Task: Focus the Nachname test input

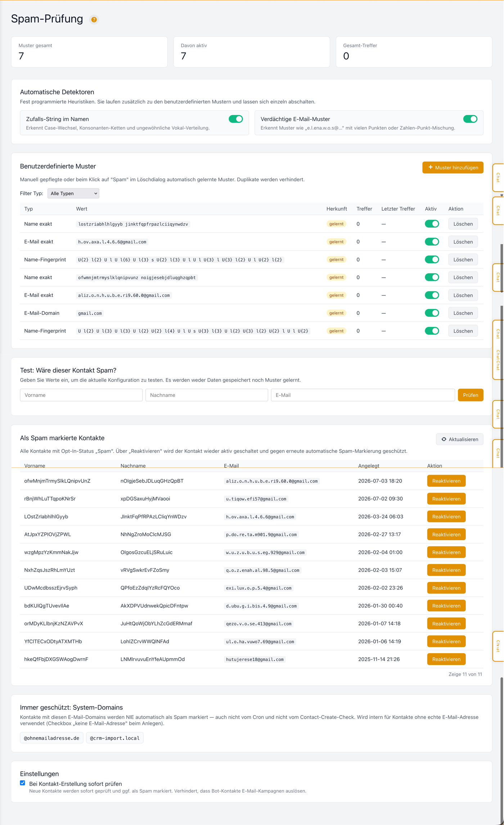Action: 207,395
